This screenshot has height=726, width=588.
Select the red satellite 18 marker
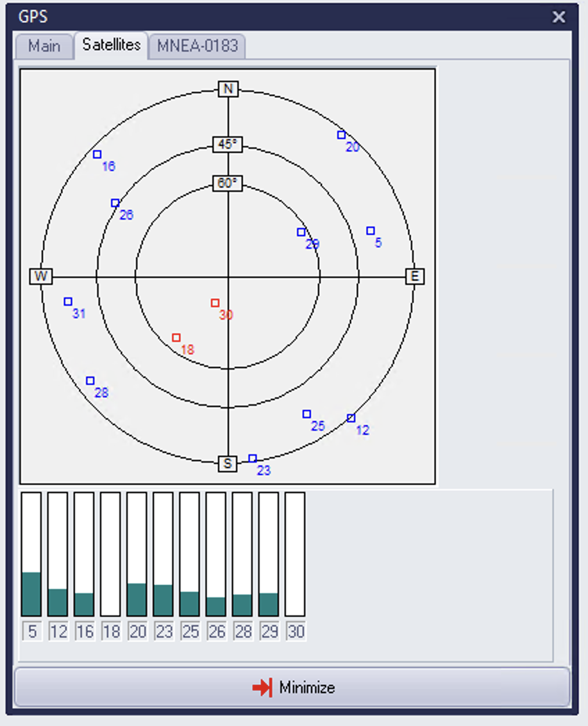(176, 338)
